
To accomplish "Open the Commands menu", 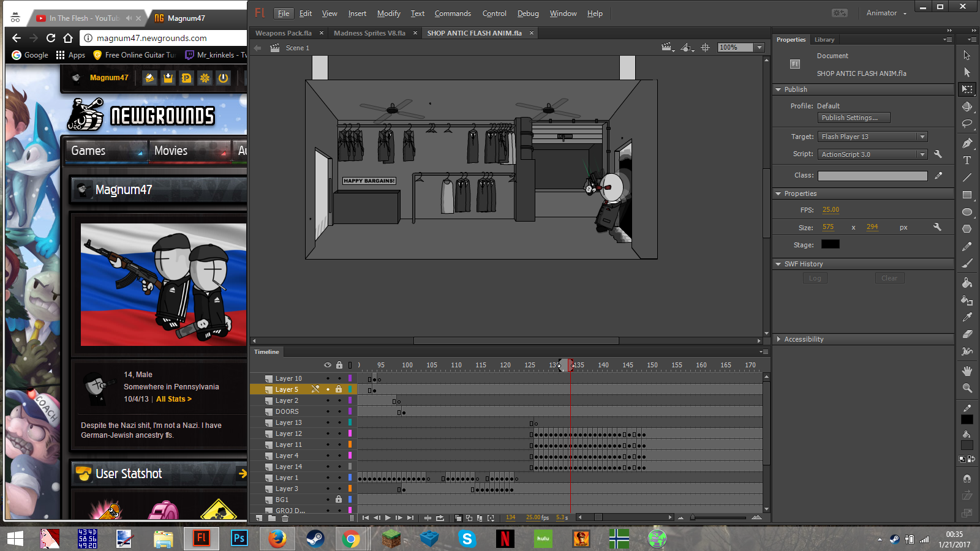I will coord(453,13).
